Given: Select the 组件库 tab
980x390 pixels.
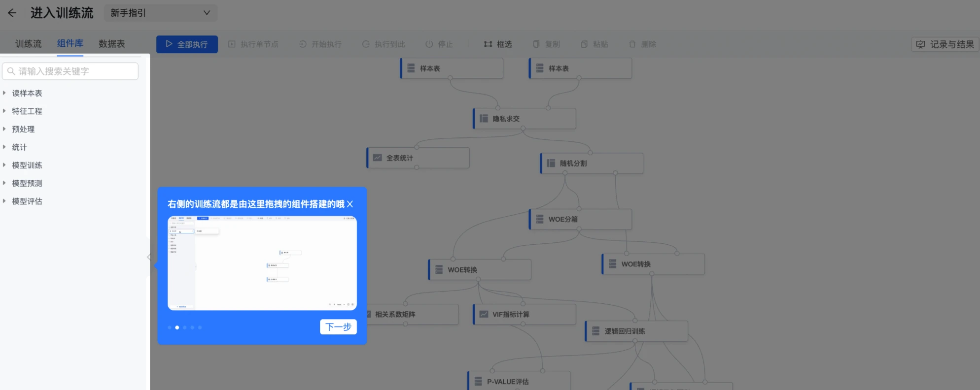Looking at the screenshot, I should coord(70,43).
